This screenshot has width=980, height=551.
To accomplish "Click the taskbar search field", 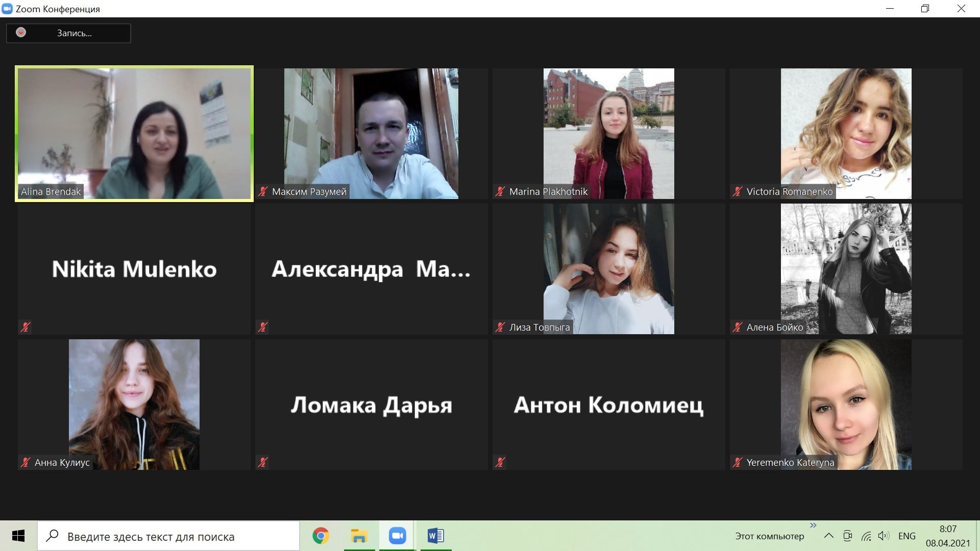I will tap(168, 536).
